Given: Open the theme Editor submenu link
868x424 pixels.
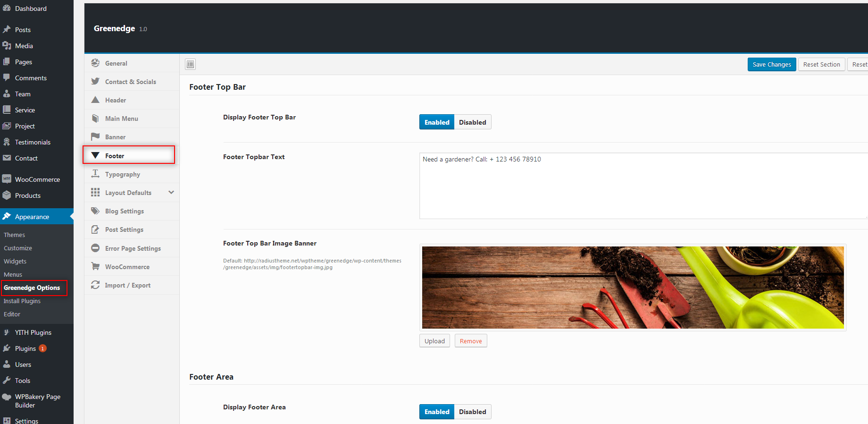Looking at the screenshot, I should tap(12, 314).
